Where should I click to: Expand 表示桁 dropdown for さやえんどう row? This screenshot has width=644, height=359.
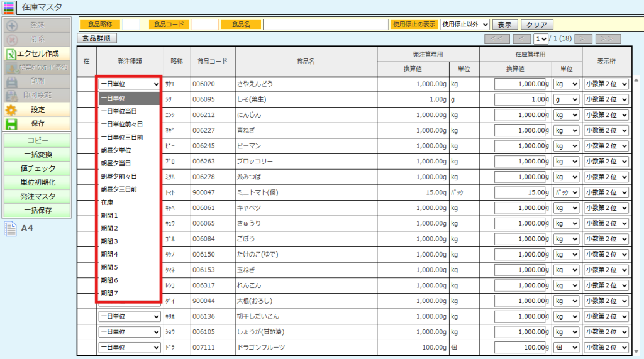(x=606, y=83)
